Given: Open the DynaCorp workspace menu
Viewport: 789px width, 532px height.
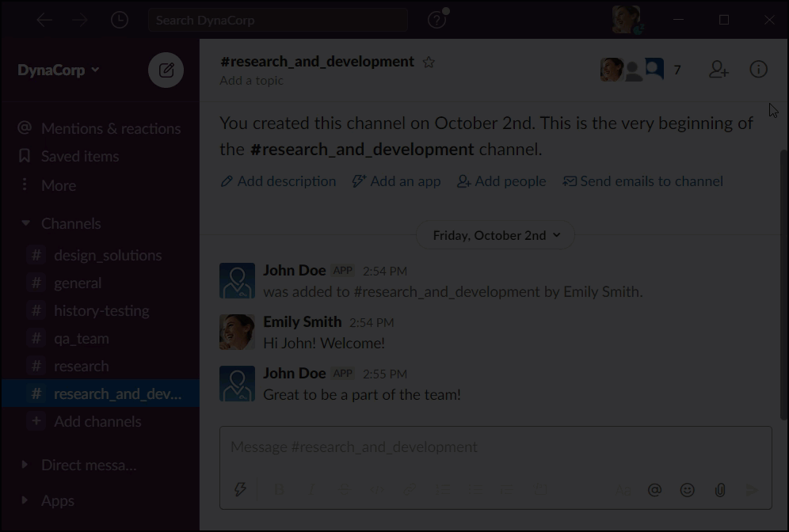Looking at the screenshot, I should (58, 70).
